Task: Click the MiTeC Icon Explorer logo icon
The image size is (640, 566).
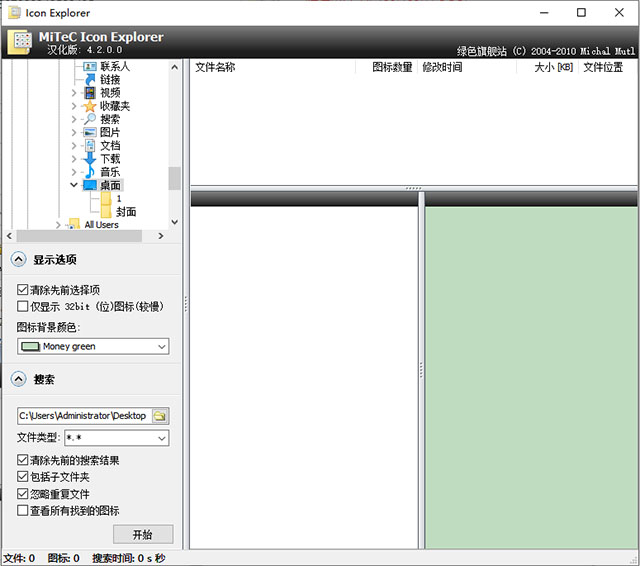Action: (x=20, y=42)
